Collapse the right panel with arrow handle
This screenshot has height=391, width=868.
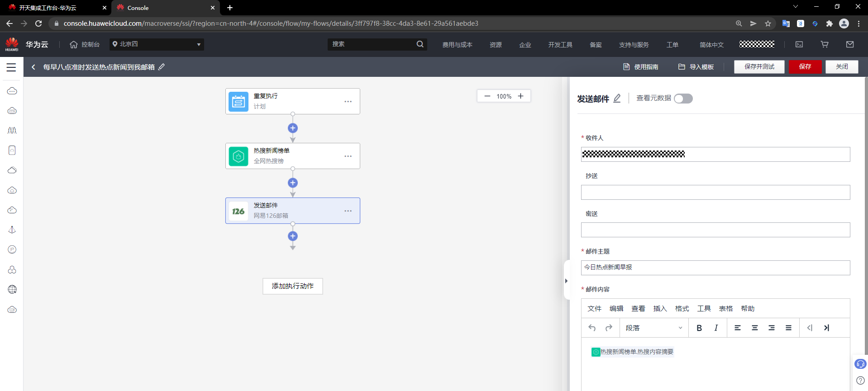click(566, 281)
